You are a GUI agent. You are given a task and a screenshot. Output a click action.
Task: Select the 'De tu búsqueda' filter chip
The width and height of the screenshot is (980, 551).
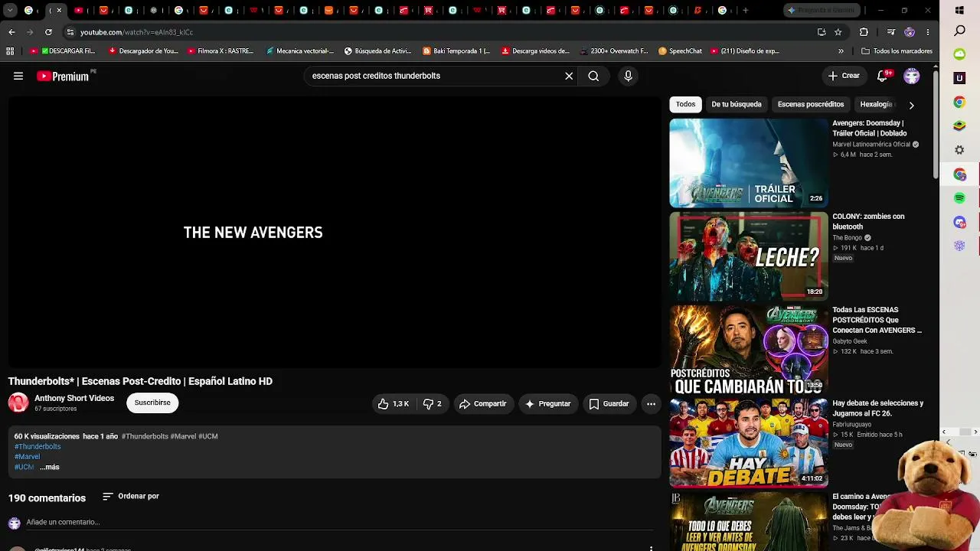(737, 104)
